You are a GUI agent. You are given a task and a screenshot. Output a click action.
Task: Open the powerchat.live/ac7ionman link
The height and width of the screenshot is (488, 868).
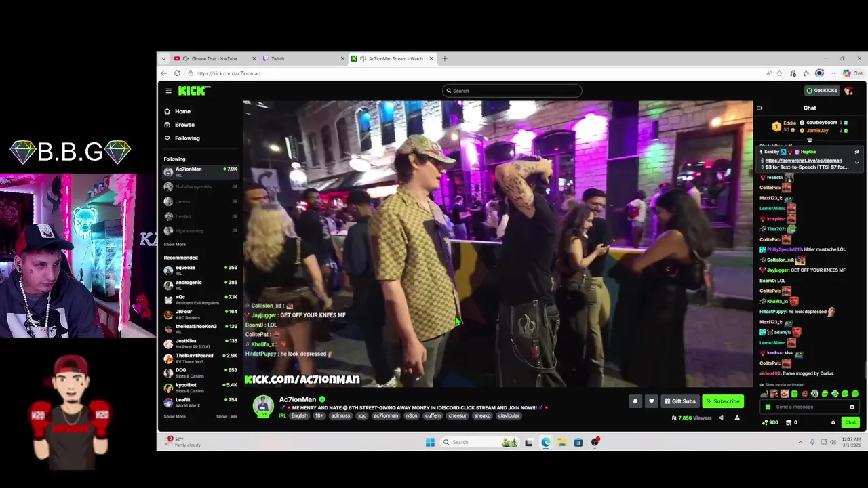[804, 161]
